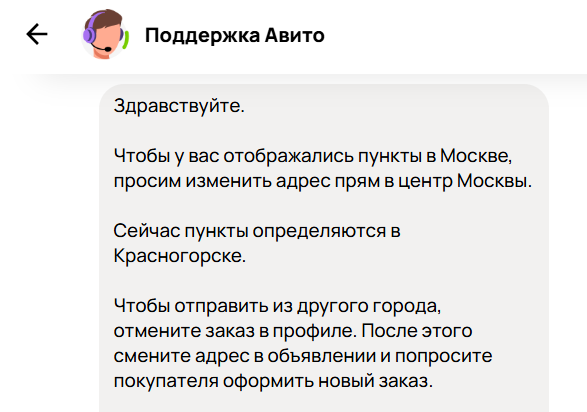Click the line "покупателя оформить новый заказ."
This screenshot has width=587, height=412.
tap(273, 381)
